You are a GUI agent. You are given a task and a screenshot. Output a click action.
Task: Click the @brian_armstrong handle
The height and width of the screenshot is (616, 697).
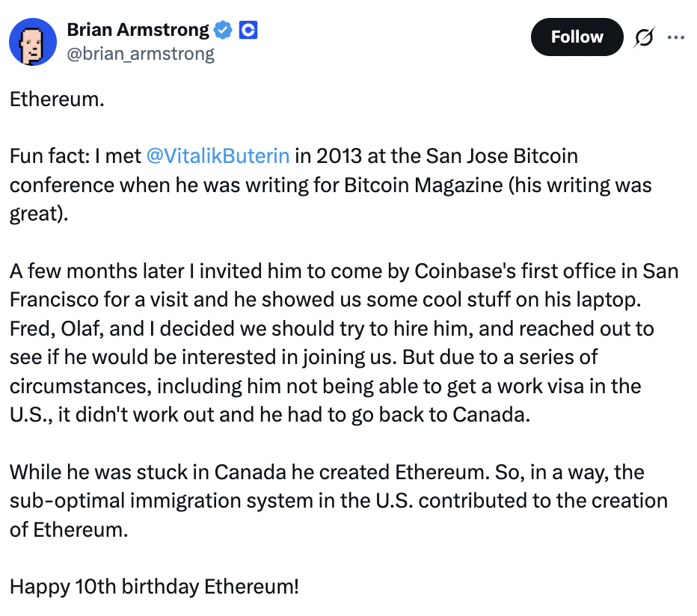click(141, 55)
